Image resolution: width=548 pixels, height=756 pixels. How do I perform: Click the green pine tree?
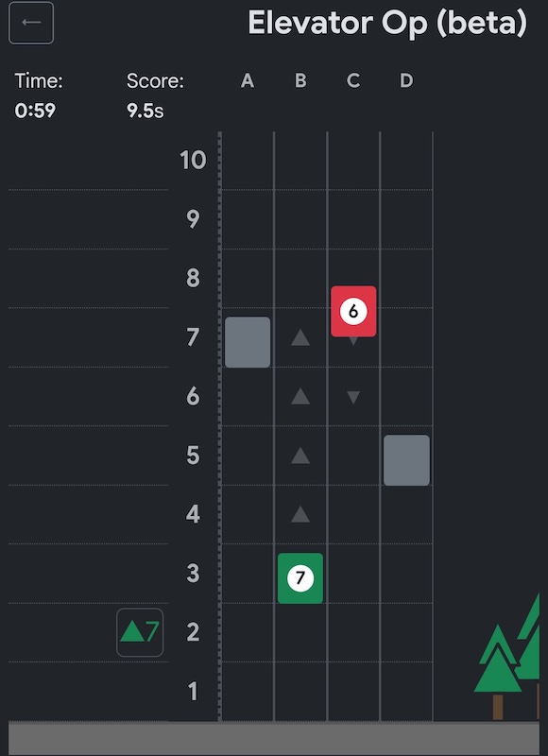(x=498, y=671)
